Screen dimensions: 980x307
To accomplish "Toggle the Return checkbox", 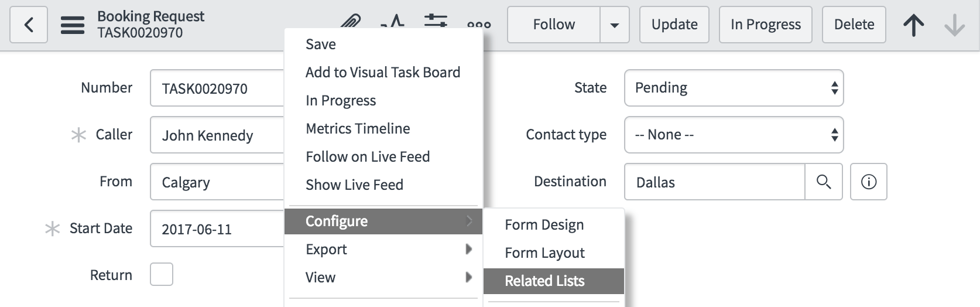I will (162, 274).
